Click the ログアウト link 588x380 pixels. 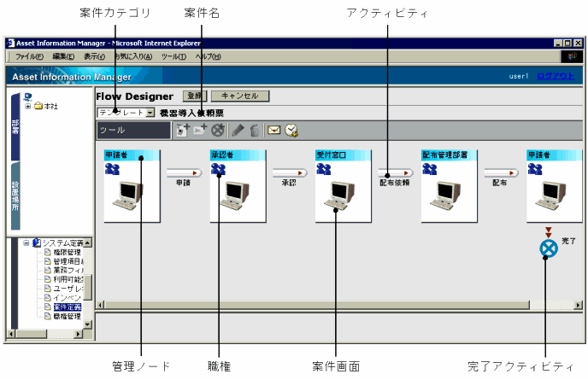point(556,76)
